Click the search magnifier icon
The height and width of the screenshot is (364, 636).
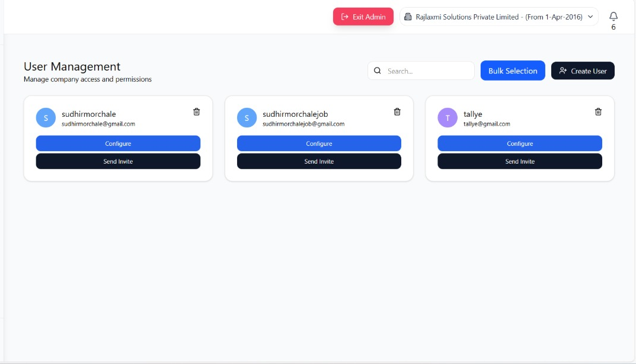[x=378, y=71]
